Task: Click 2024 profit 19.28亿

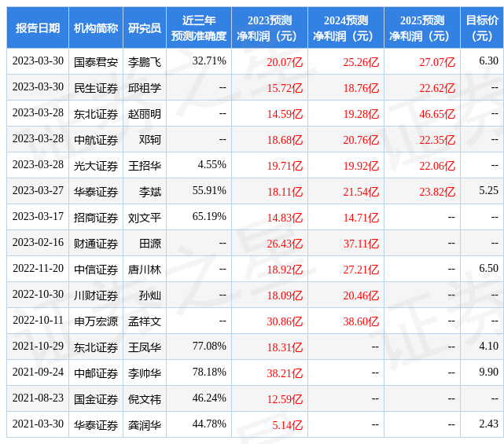Action: tap(361, 114)
